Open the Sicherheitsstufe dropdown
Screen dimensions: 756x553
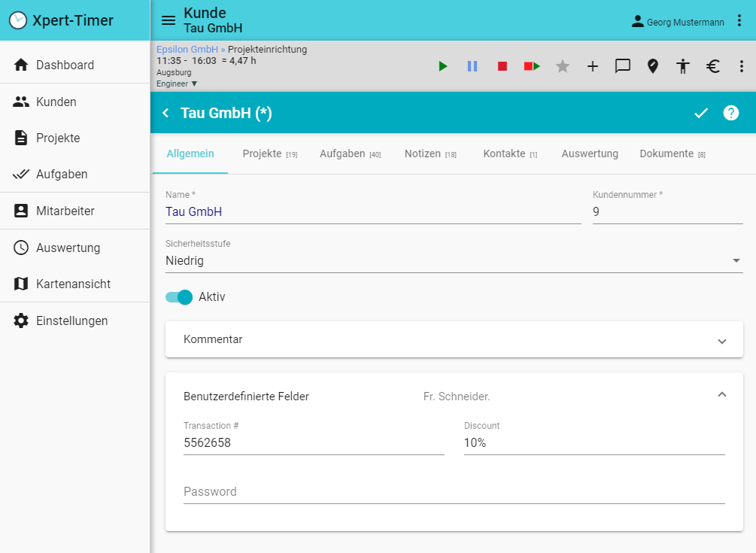(454, 261)
